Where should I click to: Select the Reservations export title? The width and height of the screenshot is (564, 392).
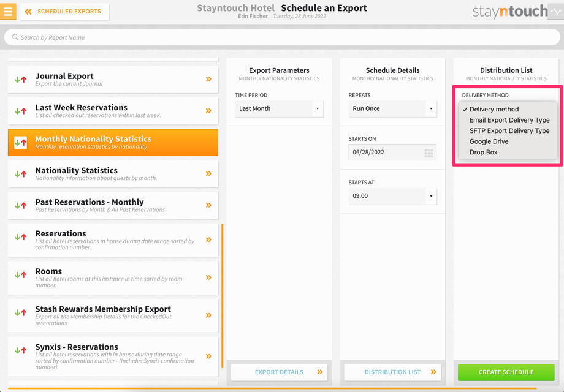click(x=61, y=233)
